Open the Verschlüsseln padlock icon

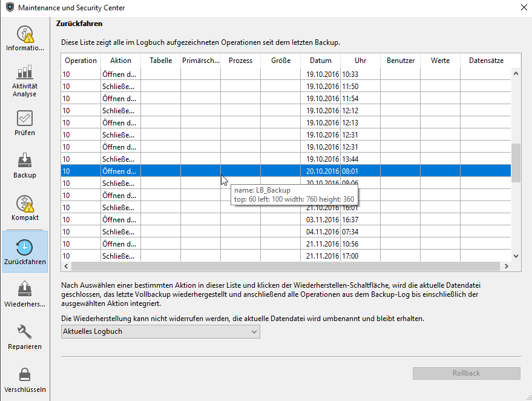pyautogui.click(x=25, y=374)
